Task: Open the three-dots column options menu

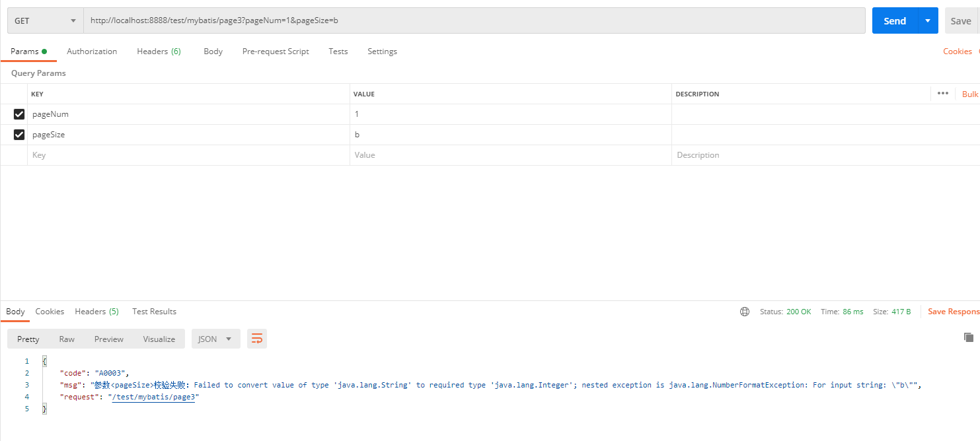Action: click(x=943, y=94)
